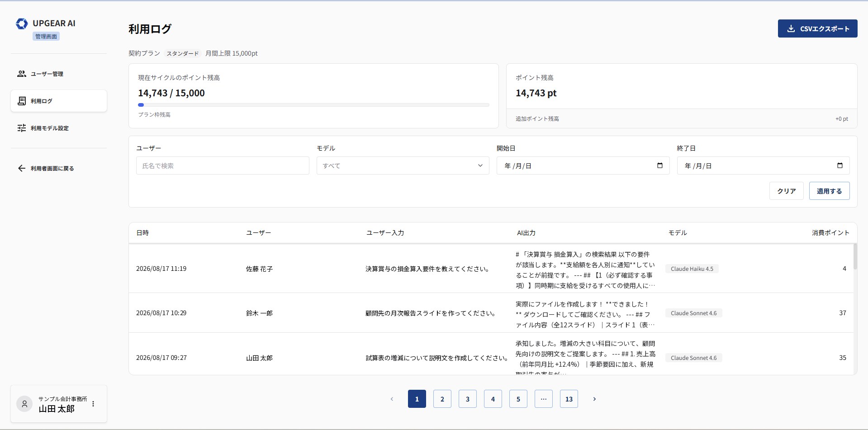Click the 適用する button

829,191
